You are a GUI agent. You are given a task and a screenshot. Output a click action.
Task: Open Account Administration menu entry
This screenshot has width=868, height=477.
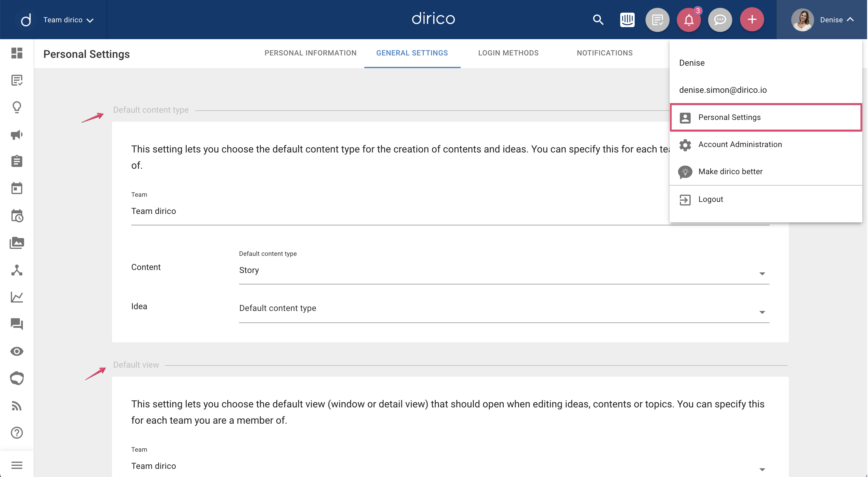(766, 144)
